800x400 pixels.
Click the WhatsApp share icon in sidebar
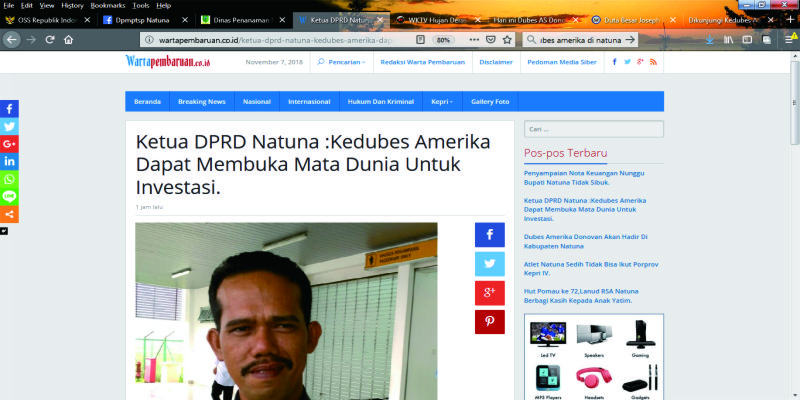[9, 179]
